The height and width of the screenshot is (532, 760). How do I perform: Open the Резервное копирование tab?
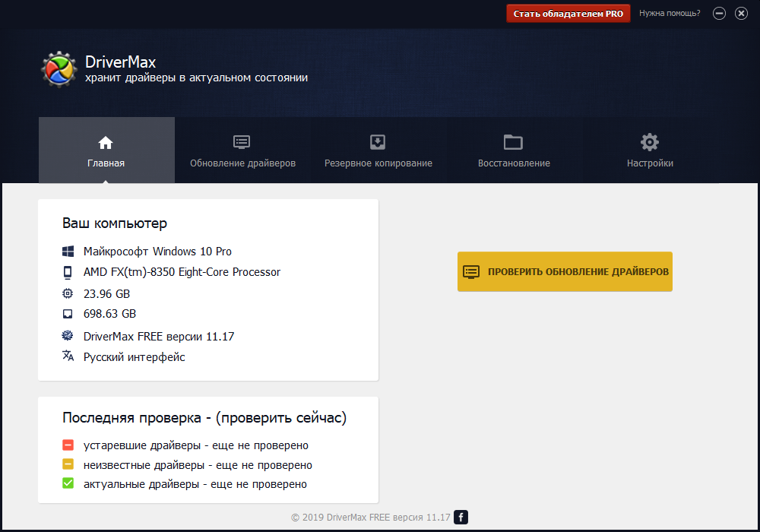tap(378, 150)
